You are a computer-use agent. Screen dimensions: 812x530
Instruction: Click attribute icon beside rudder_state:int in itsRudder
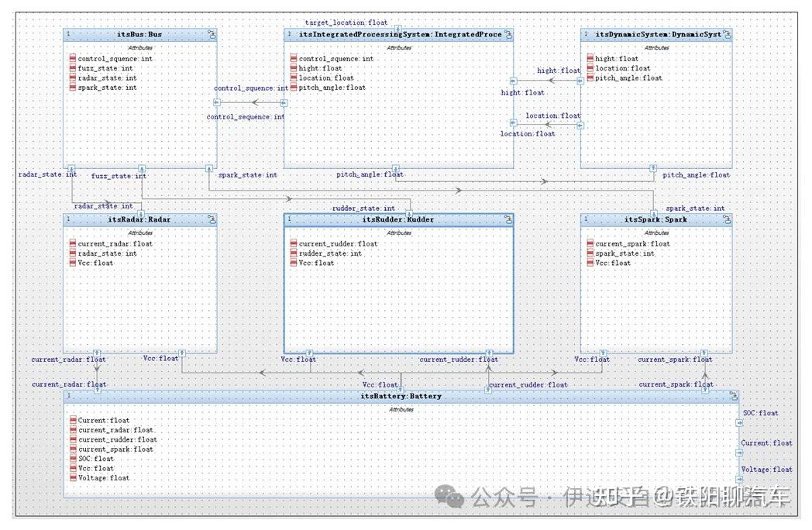pos(294,253)
